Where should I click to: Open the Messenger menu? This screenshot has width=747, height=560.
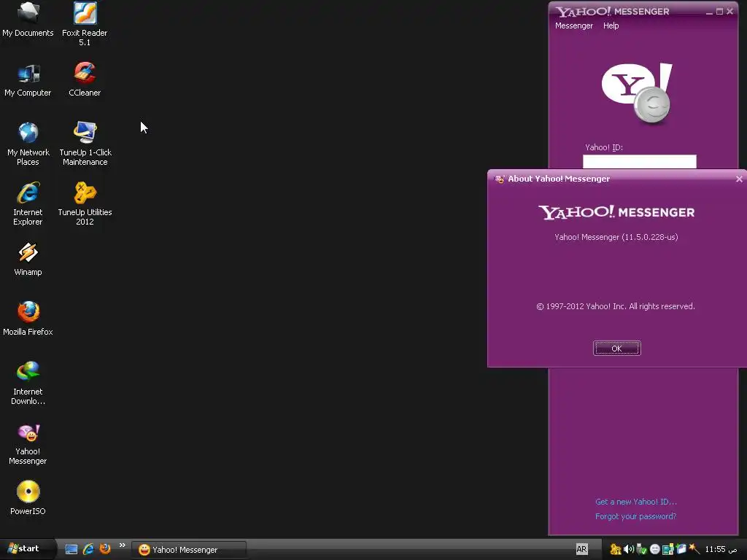click(x=573, y=26)
